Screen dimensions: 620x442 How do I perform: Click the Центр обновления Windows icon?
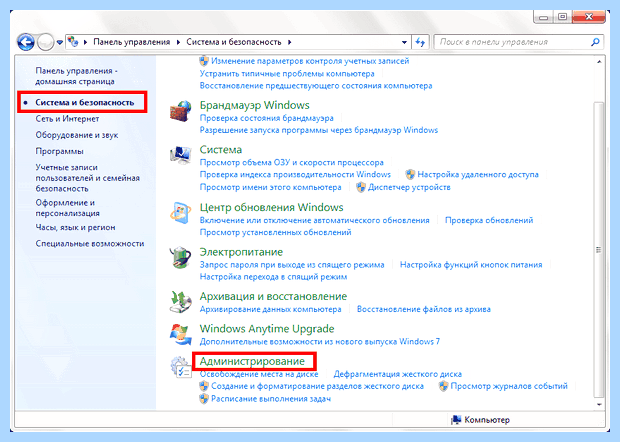(181, 213)
